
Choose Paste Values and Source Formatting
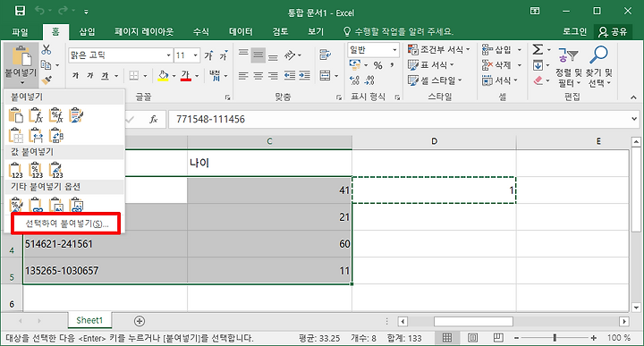55,171
